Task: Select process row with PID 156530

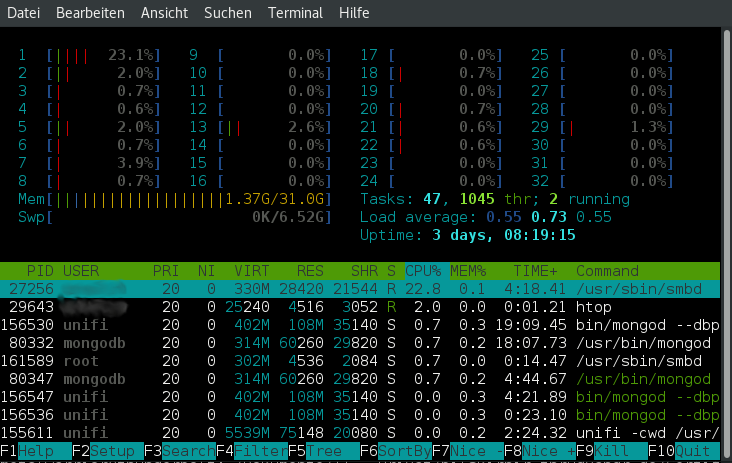Action: pos(360,325)
